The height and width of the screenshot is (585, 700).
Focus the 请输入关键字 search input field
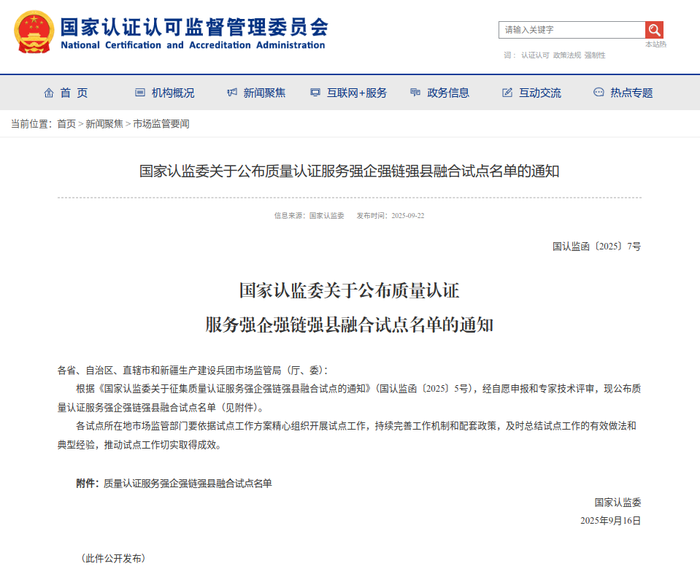(572, 30)
